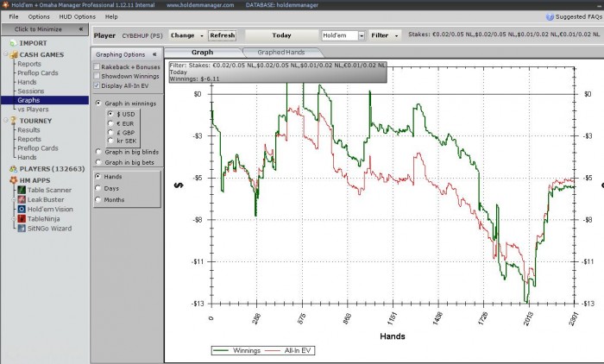Image resolution: width=604 pixels, height=364 pixels.
Task: Click the TableNinja app icon
Action: click(22, 219)
